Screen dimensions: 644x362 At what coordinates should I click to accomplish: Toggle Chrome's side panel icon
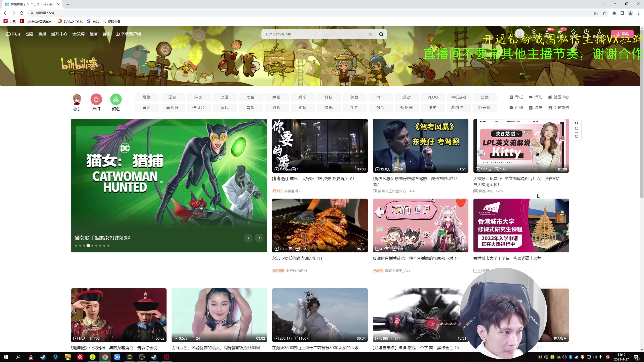coord(622,13)
